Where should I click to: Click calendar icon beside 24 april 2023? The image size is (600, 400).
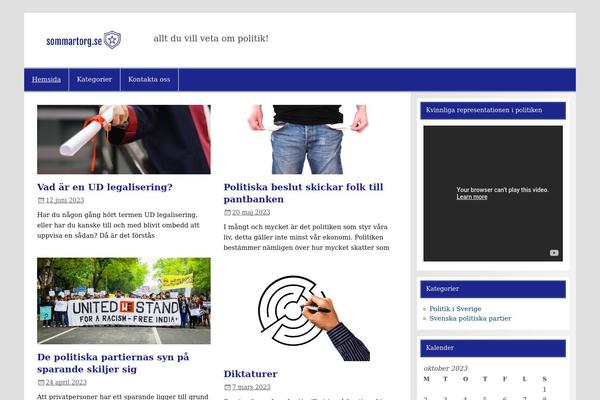point(41,382)
